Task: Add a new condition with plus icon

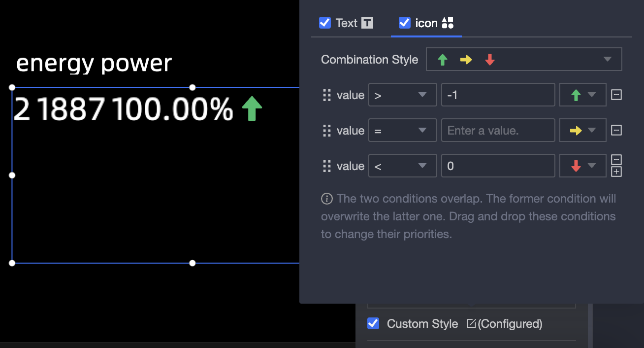Action: click(x=616, y=172)
